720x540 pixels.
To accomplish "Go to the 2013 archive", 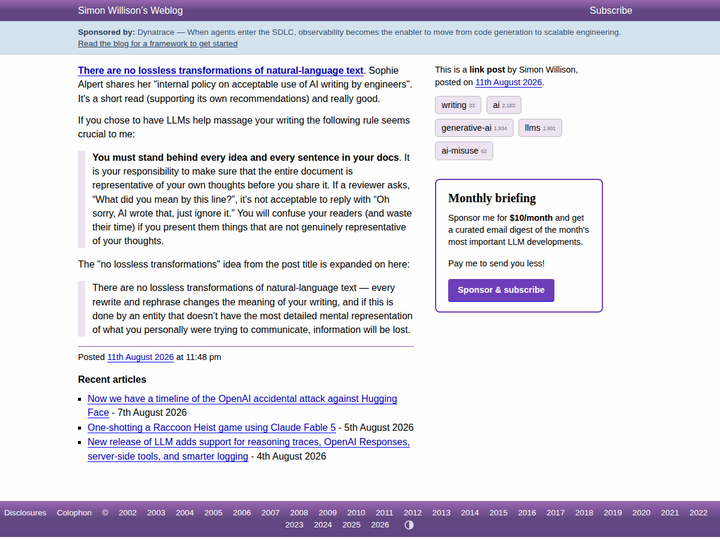I will [x=441, y=513].
